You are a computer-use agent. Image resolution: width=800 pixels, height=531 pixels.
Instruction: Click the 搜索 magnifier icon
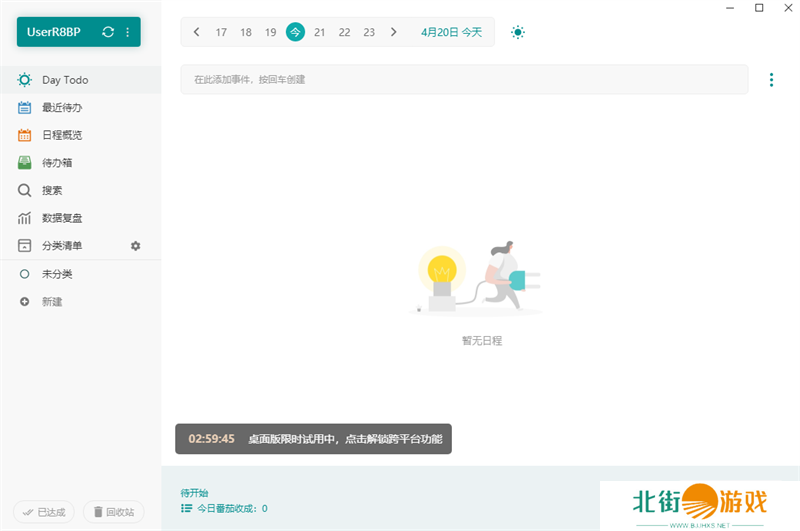[25, 190]
